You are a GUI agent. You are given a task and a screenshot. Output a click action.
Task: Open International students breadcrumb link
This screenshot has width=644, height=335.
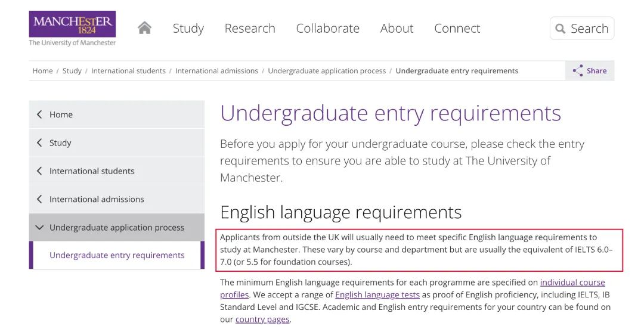[128, 70]
